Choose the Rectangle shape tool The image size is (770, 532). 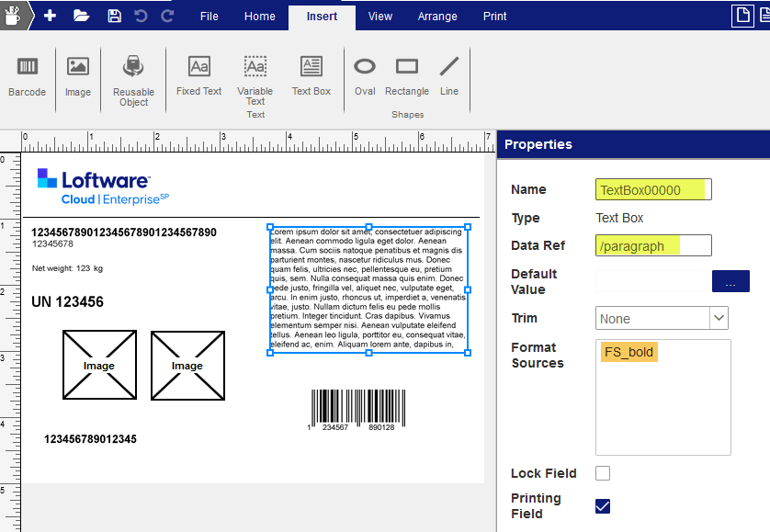click(407, 75)
